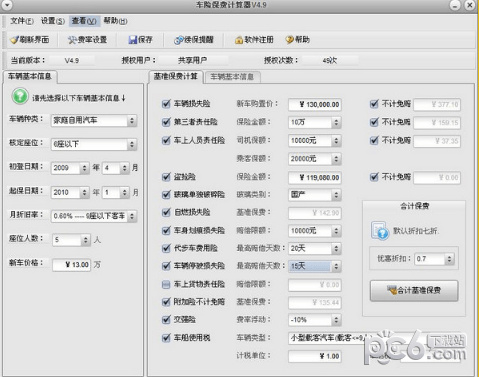Open 软件注册 software registration
This screenshot has height=377, width=479.
click(x=254, y=40)
